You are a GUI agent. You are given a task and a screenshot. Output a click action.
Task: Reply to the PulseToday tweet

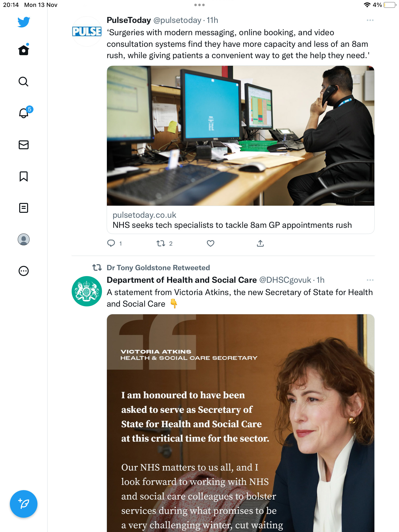(x=114, y=243)
